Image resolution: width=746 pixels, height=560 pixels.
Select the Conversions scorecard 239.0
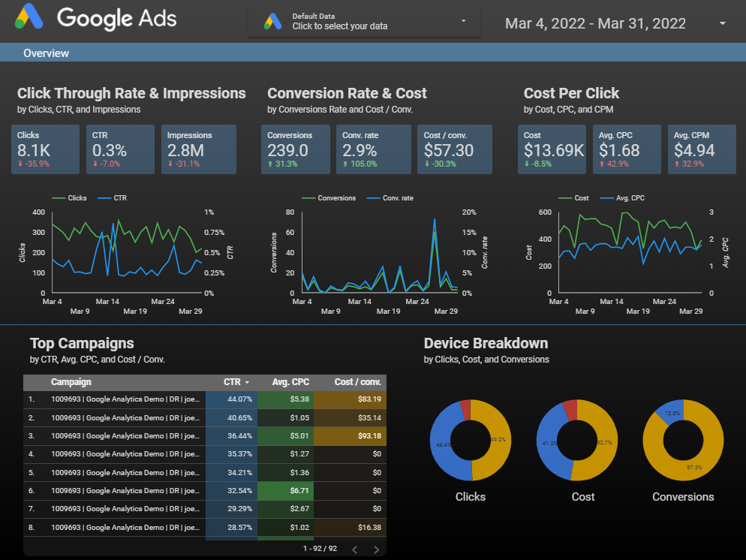pyautogui.click(x=296, y=149)
